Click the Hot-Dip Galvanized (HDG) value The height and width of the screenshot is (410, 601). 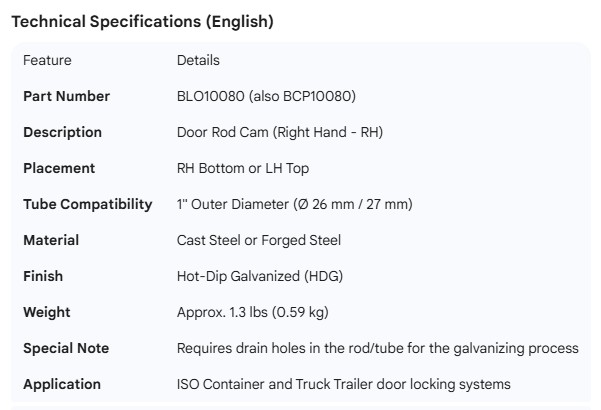point(262,276)
